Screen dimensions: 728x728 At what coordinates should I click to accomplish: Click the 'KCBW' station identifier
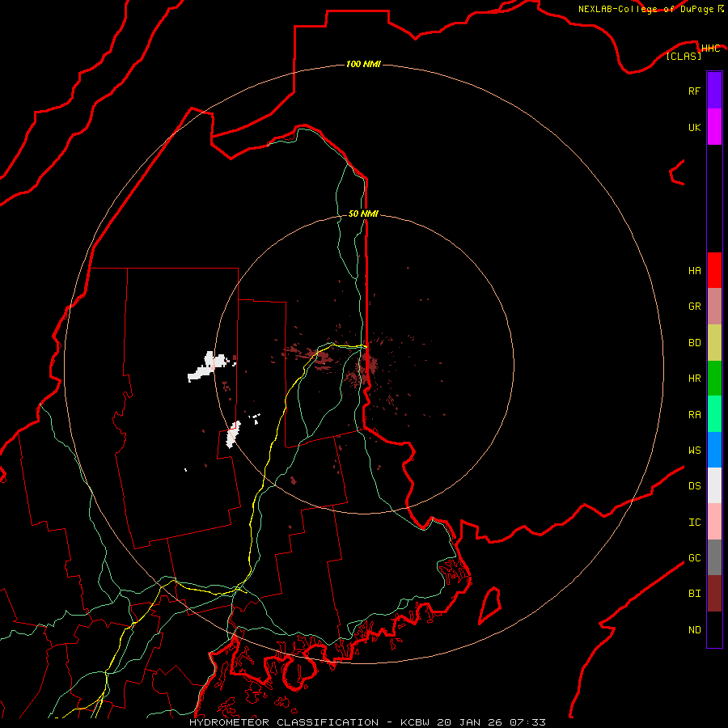[x=415, y=722]
